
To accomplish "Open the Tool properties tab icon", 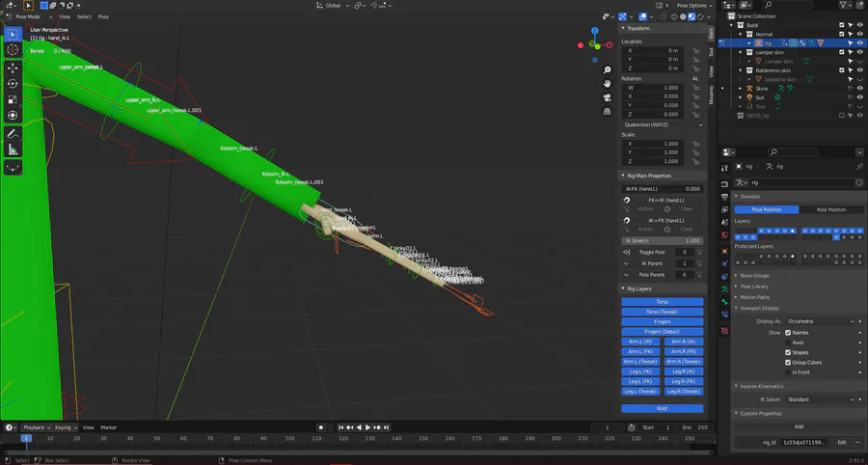I will pos(724,166).
